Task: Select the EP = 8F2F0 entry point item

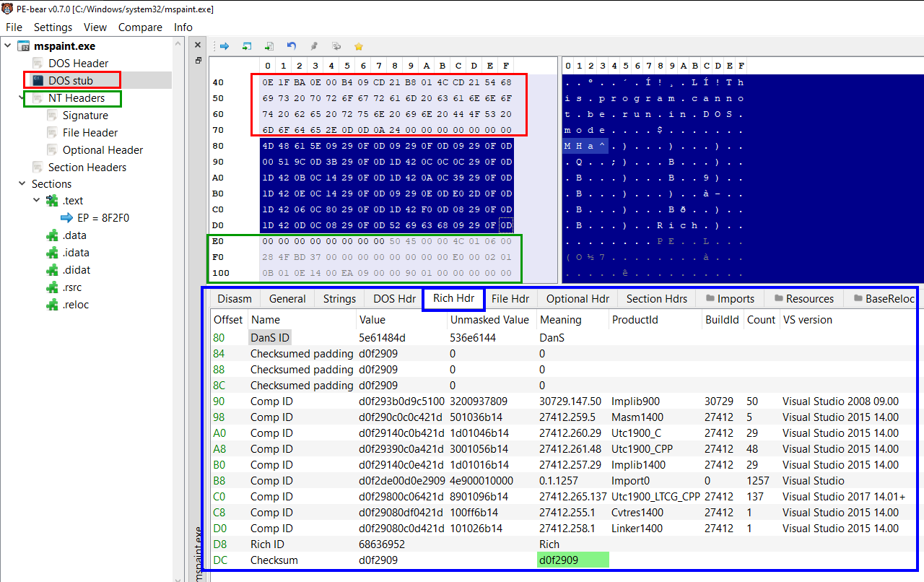Action: (95, 218)
